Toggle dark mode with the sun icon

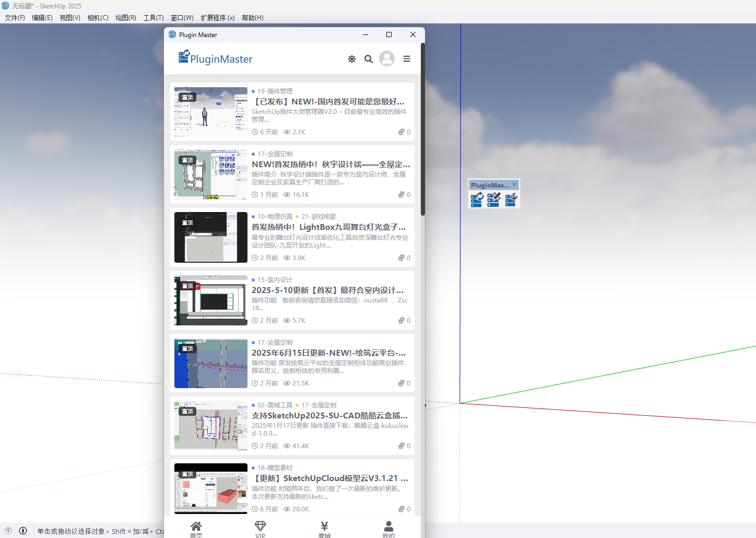click(x=352, y=59)
